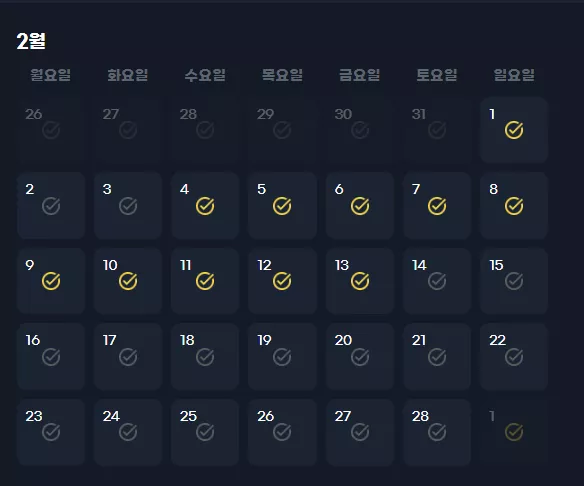Screen dimensions: 584x486
Task: Toggle the attendance check for day 13
Action: tap(360, 281)
